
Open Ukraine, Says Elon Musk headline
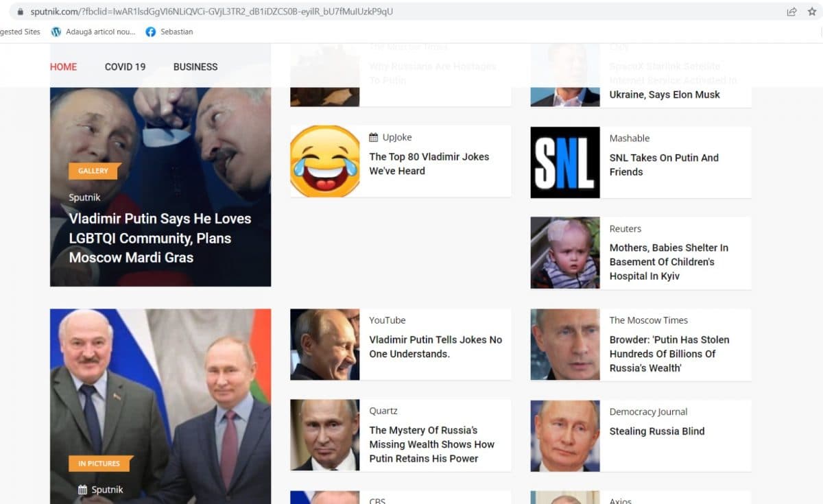[x=665, y=95]
